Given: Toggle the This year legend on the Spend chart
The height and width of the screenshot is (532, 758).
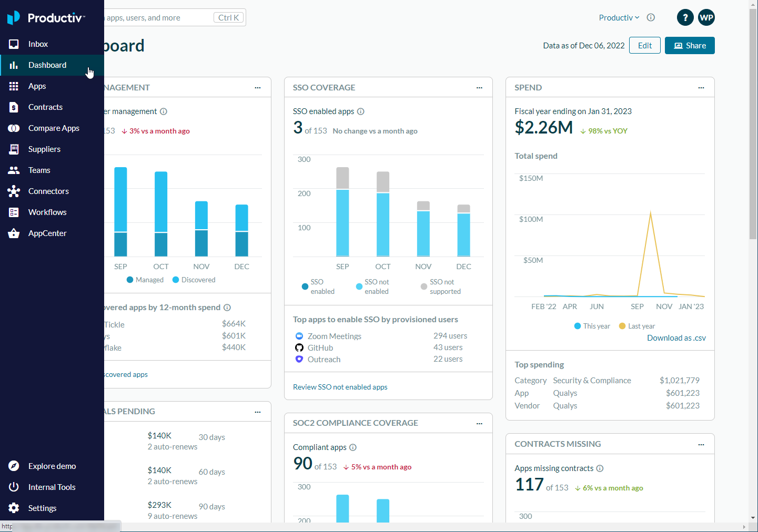Looking at the screenshot, I should coord(591,326).
